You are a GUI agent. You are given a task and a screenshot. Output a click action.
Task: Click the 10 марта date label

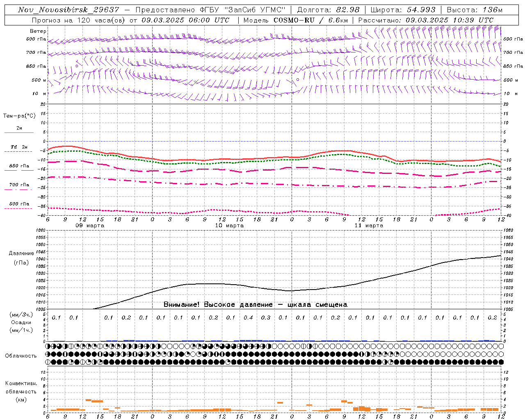pos(229,226)
